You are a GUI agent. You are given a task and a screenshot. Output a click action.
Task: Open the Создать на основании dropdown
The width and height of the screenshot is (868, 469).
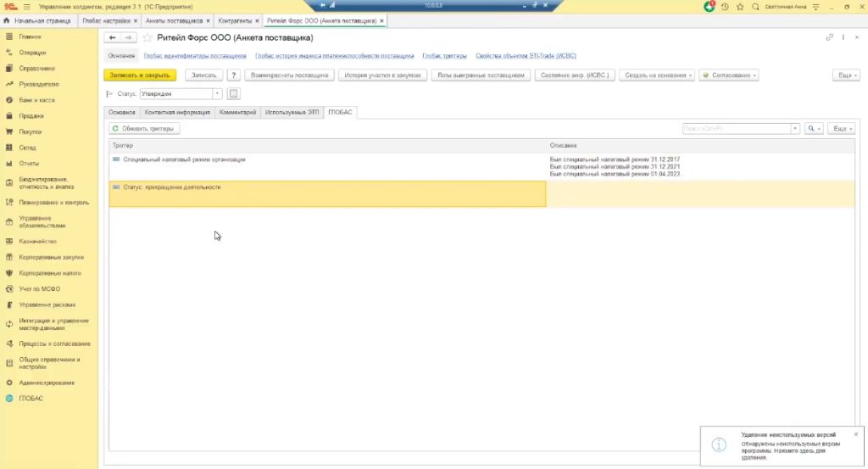(658, 75)
